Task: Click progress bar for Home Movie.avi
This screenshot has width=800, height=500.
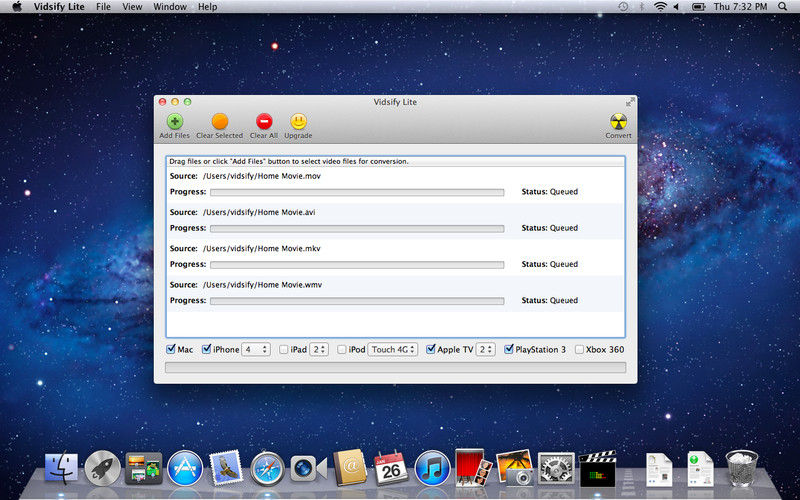Action: (x=357, y=229)
